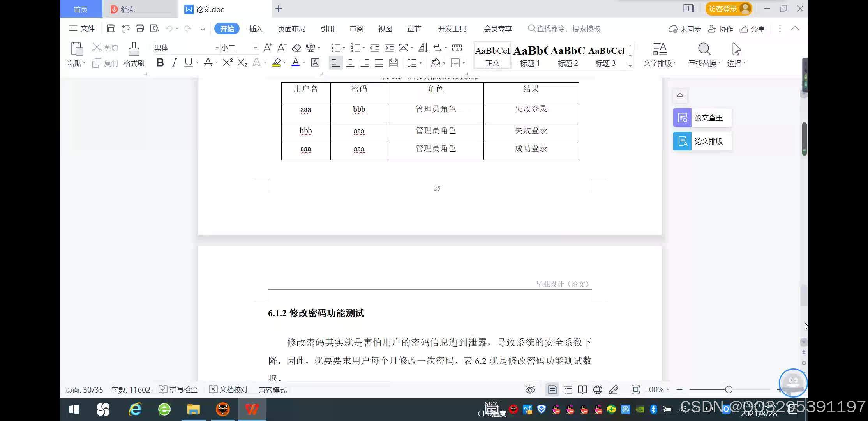Expand the bullet list dropdown arrow

(x=344, y=48)
